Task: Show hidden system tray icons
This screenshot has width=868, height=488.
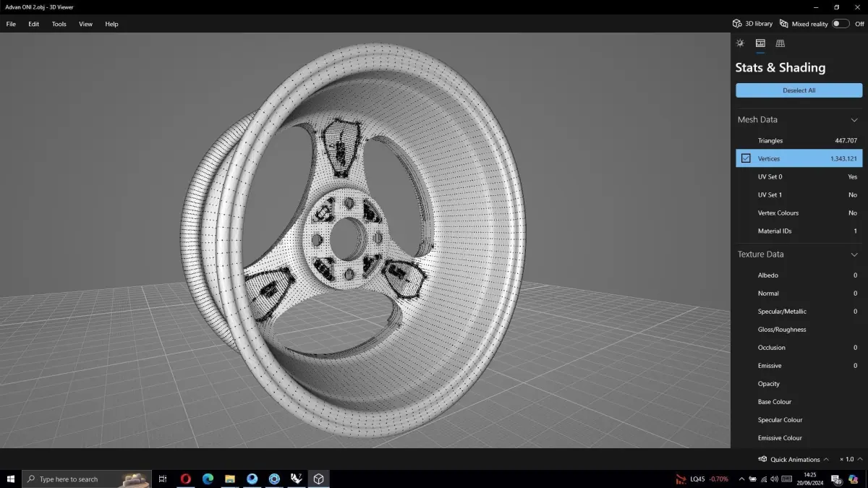Action: point(741,479)
